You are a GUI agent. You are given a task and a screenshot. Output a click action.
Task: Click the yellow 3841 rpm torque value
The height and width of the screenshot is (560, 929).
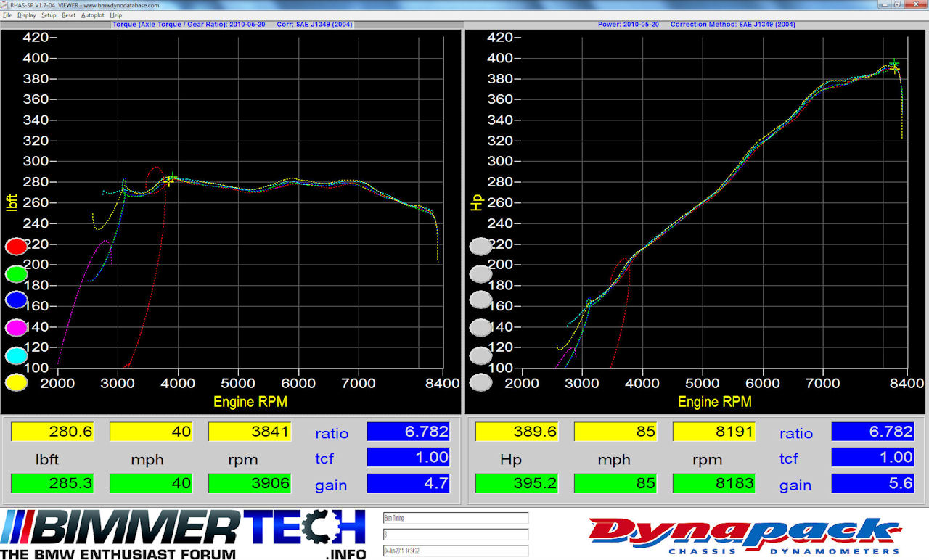tap(250, 432)
